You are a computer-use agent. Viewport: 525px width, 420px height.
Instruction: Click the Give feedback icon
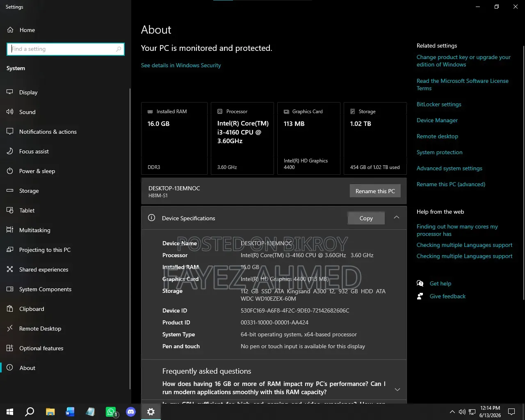[x=420, y=296]
